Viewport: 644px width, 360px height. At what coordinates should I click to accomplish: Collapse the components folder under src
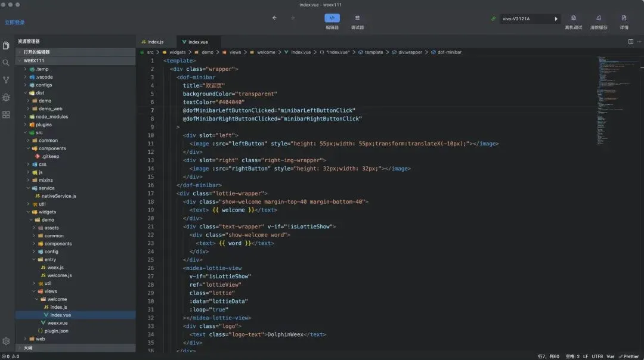coord(76,148)
